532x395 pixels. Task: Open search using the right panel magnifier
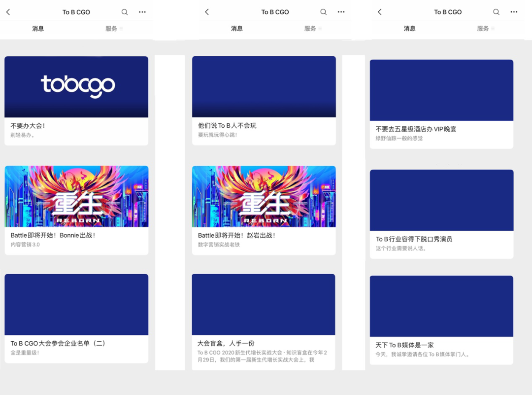[496, 11]
